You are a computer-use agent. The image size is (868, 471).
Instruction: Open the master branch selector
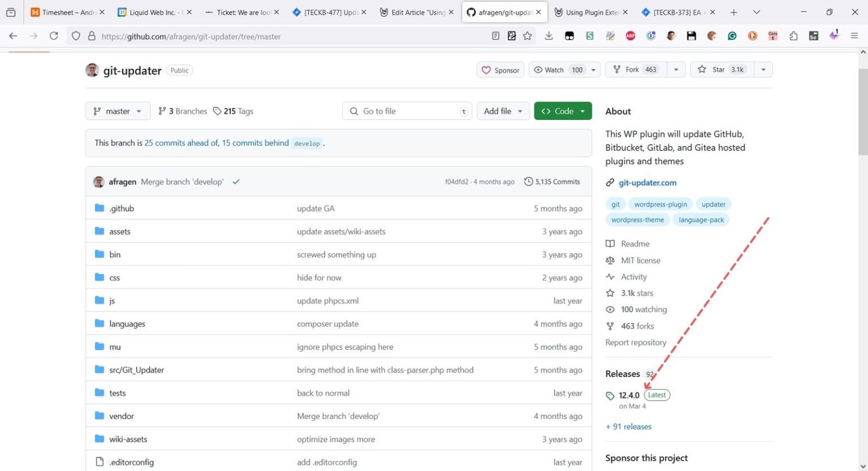click(117, 111)
